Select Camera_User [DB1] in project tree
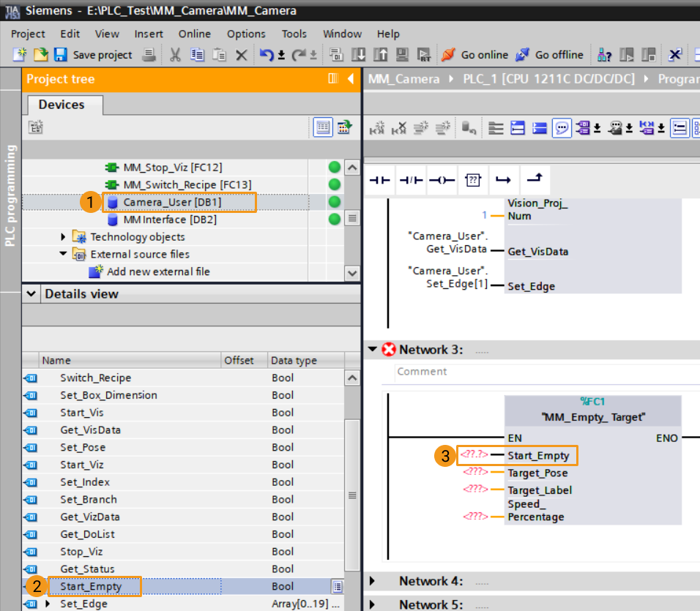 coord(172,202)
